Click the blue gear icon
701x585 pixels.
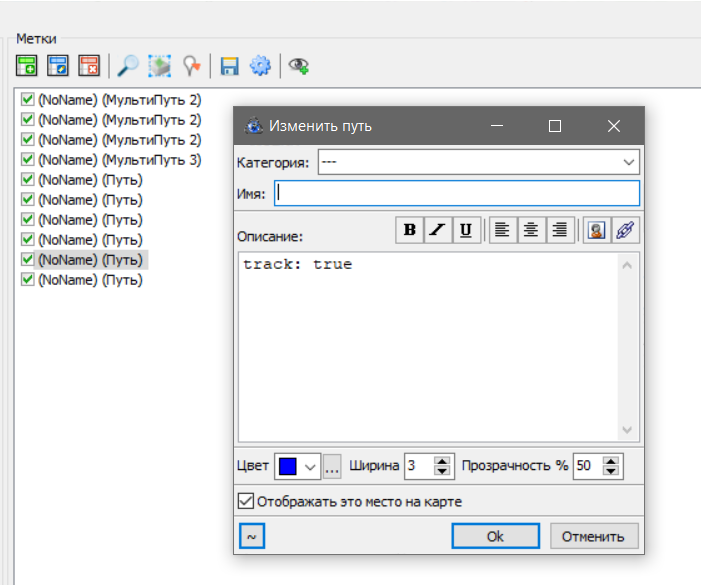point(260,66)
